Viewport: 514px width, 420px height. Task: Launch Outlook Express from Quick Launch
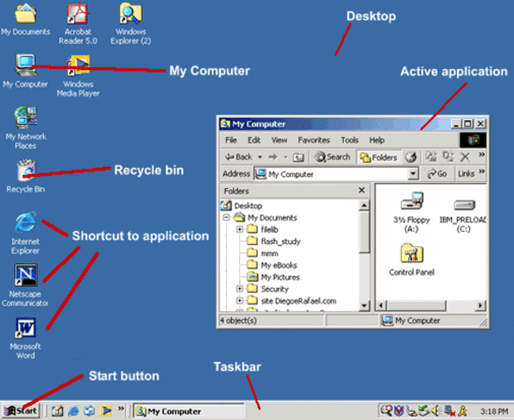click(x=89, y=411)
